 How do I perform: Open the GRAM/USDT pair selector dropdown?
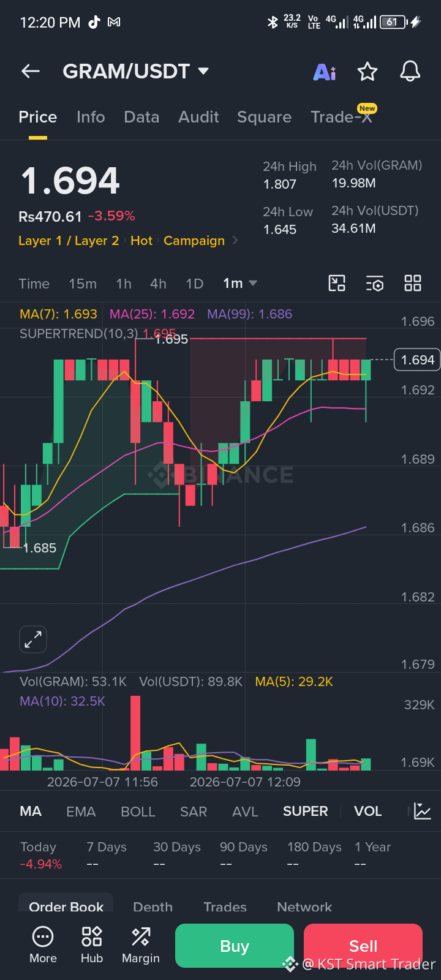click(x=136, y=72)
